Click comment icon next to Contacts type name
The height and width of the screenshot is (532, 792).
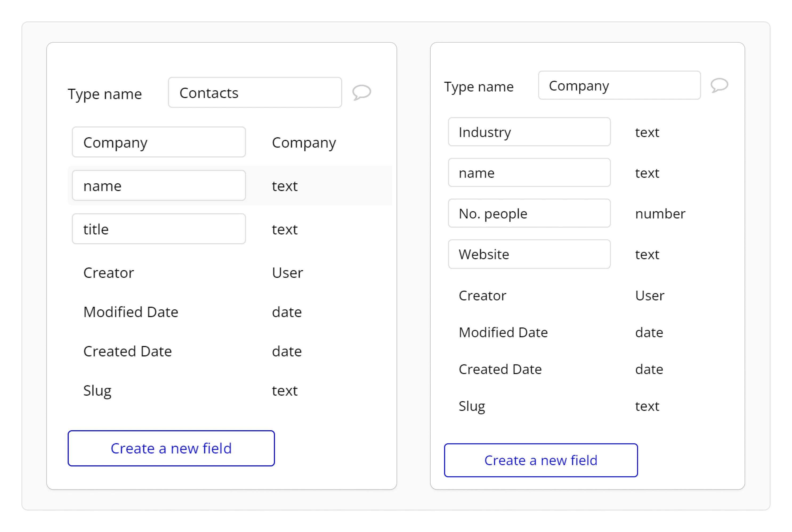[x=361, y=92]
